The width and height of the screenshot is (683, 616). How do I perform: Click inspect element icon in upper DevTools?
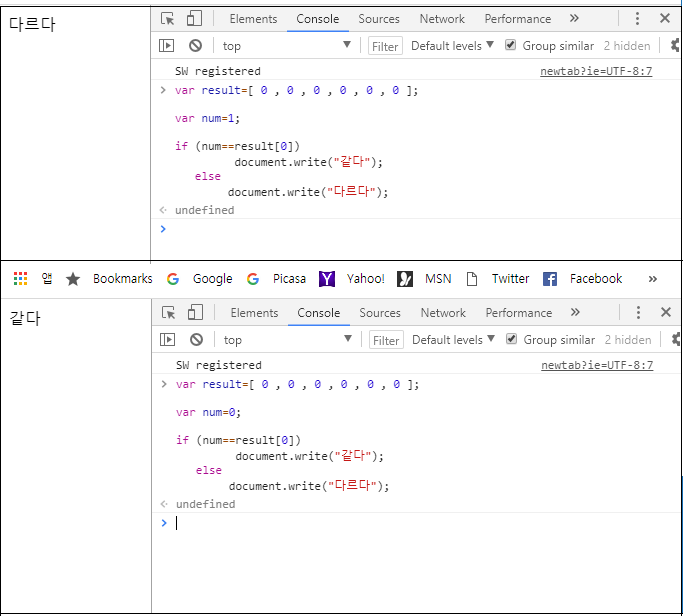click(168, 19)
